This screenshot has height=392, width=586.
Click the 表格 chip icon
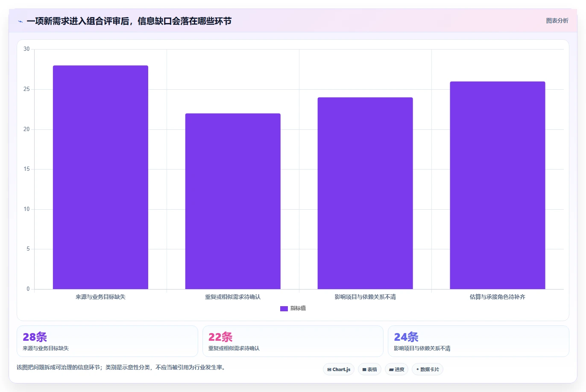364,370
